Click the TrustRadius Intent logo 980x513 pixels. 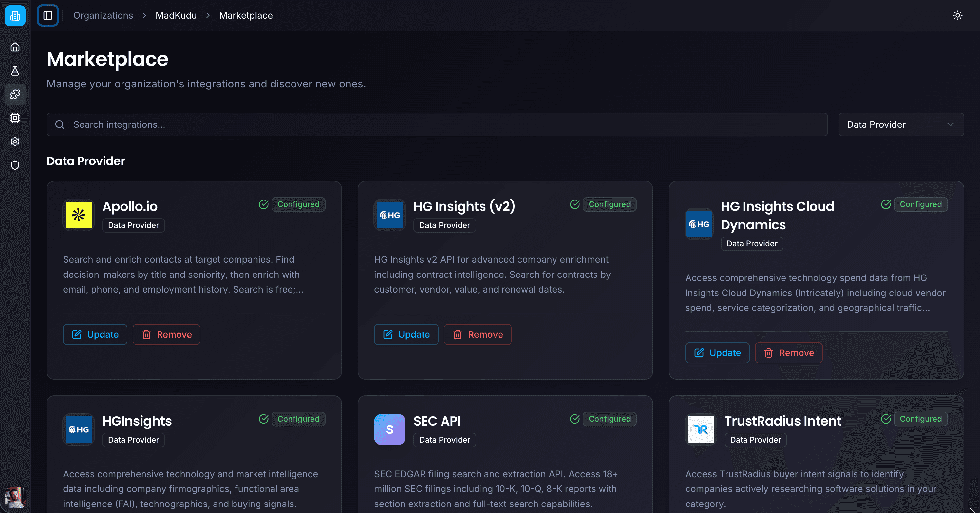pos(701,430)
